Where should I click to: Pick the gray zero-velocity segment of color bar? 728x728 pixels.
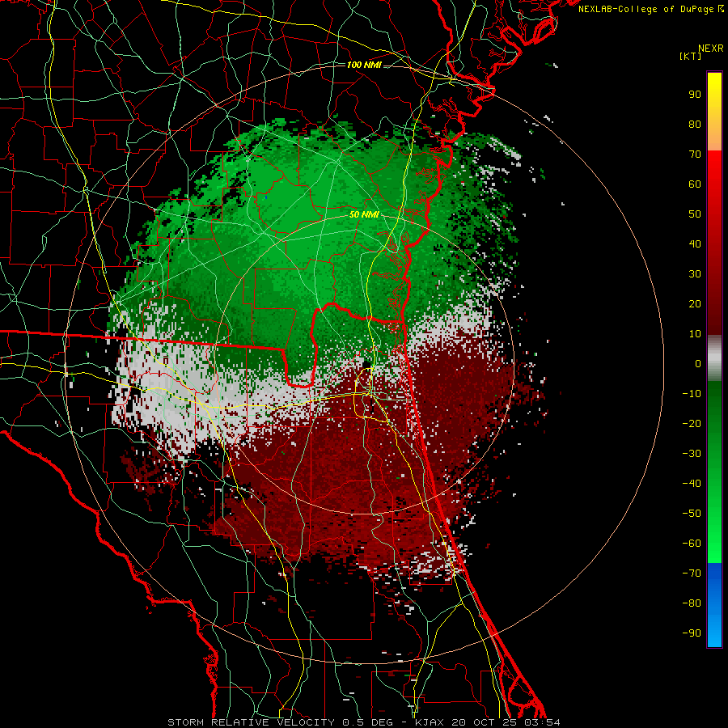tap(714, 358)
